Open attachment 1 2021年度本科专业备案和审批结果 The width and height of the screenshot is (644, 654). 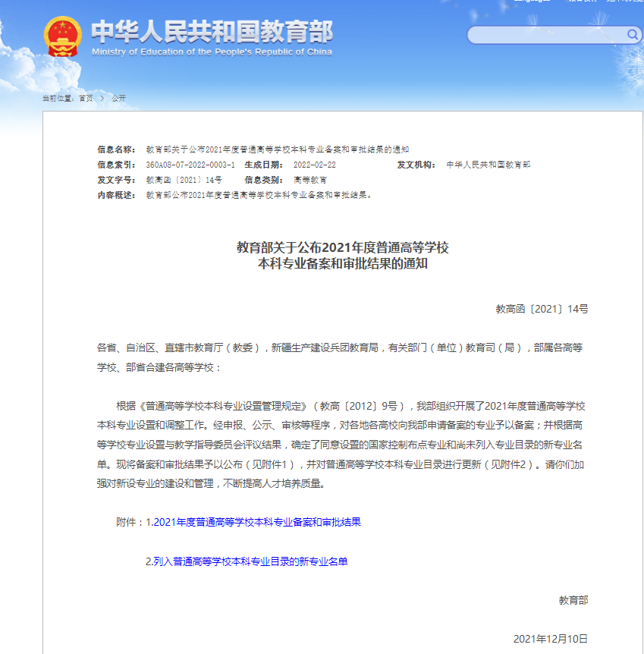tap(256, 522)
